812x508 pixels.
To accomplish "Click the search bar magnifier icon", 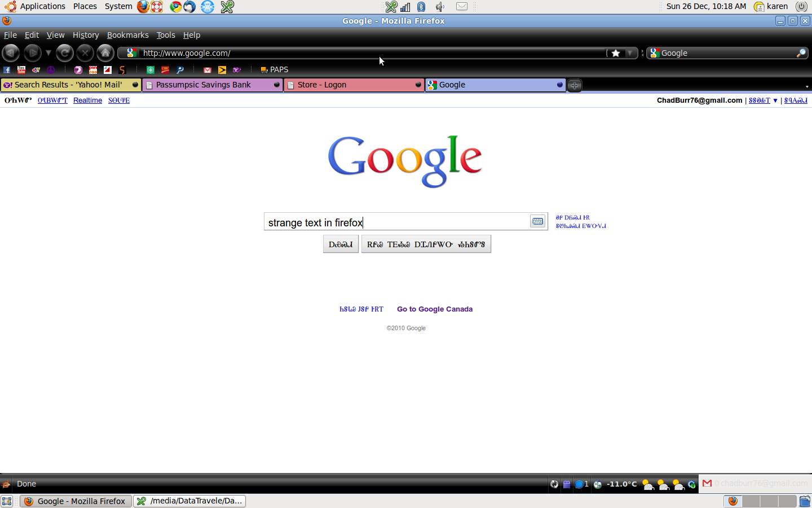I will tap(801, 53).
